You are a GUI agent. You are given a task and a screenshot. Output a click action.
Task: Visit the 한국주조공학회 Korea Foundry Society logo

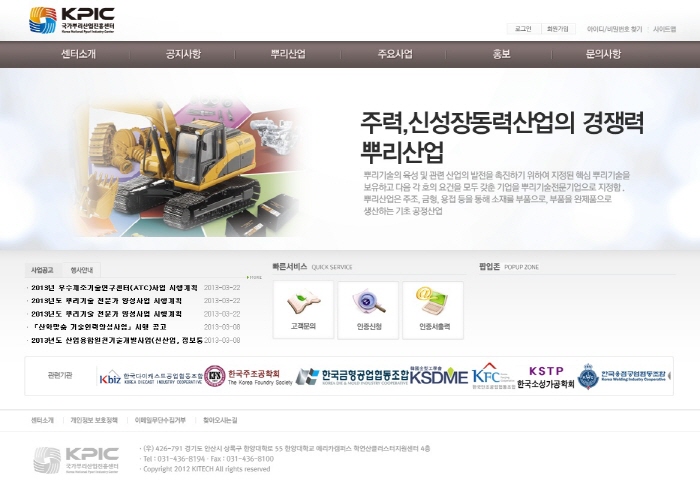click(x=248, y=377)
